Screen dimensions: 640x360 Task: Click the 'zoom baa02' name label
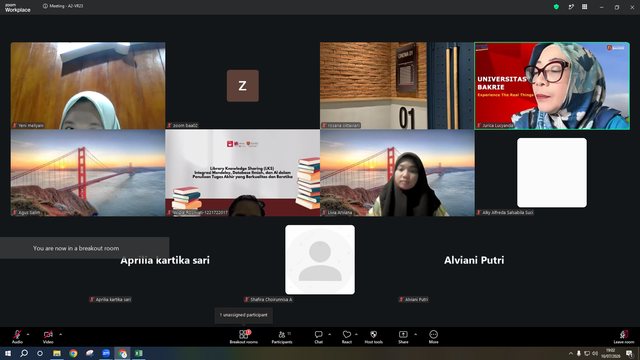(x=183, y=125)
